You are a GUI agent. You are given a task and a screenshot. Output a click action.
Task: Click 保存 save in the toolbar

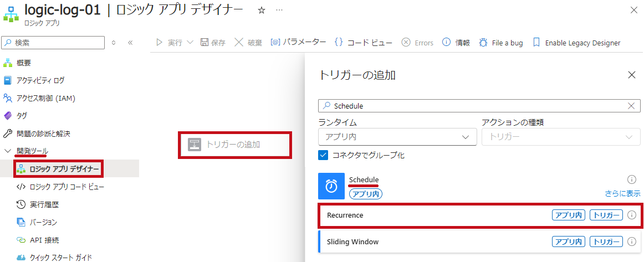[213, 43]
